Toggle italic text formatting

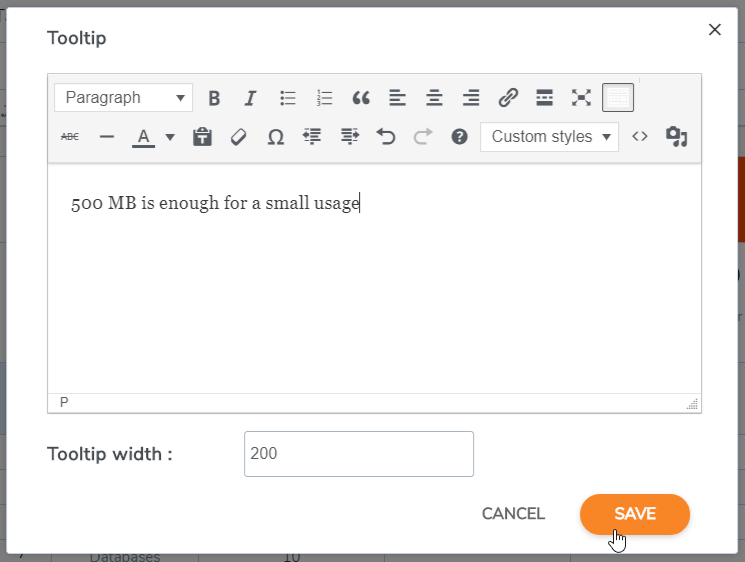(x=251, y=98)
